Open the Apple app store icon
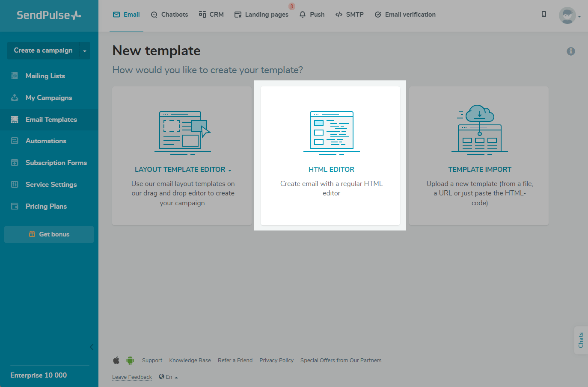The image size is (588, 387). point(116,360)
